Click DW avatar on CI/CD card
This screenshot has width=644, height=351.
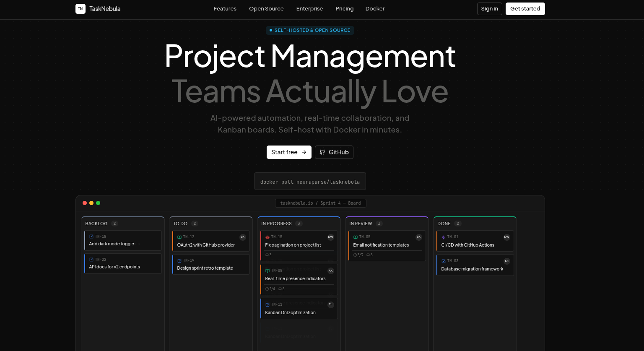click(507, 237)
